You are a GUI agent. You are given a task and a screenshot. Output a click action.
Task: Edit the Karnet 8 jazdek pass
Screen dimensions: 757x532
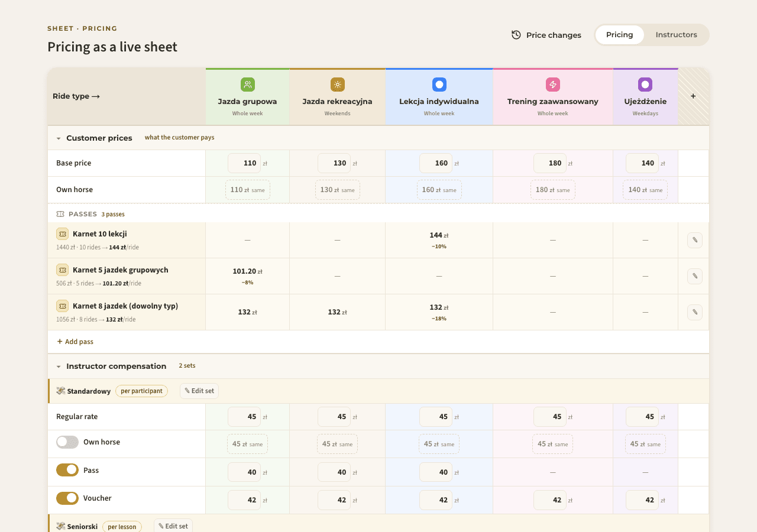click(695, 312)
